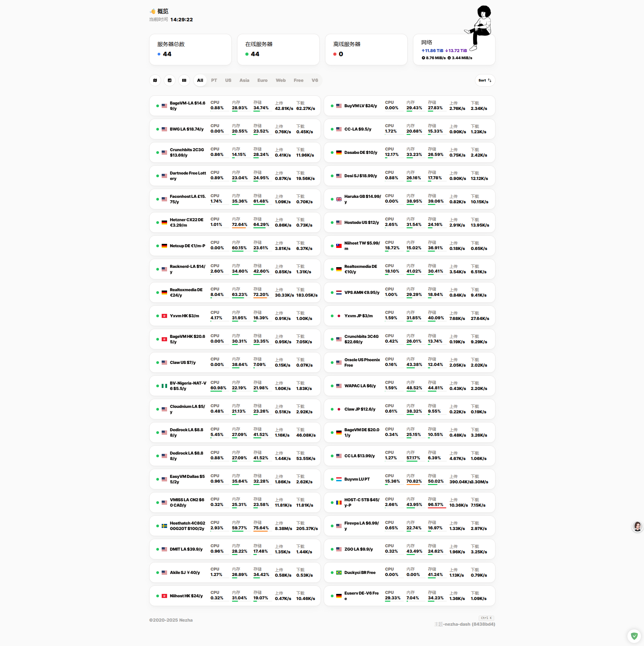Select the Asia server group tab
The height and width of the screenshot is (646, 644).
coord(244,80)
